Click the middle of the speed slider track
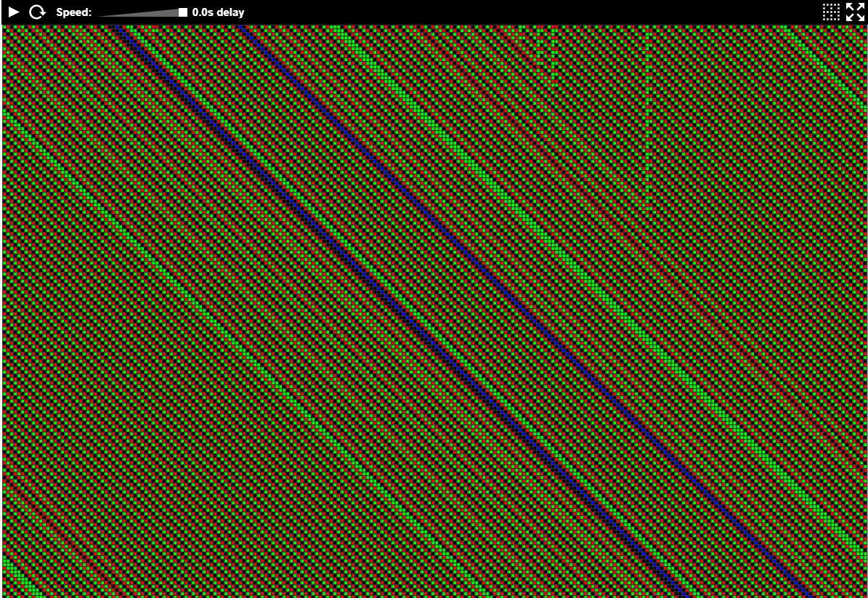 pos(142,13)
